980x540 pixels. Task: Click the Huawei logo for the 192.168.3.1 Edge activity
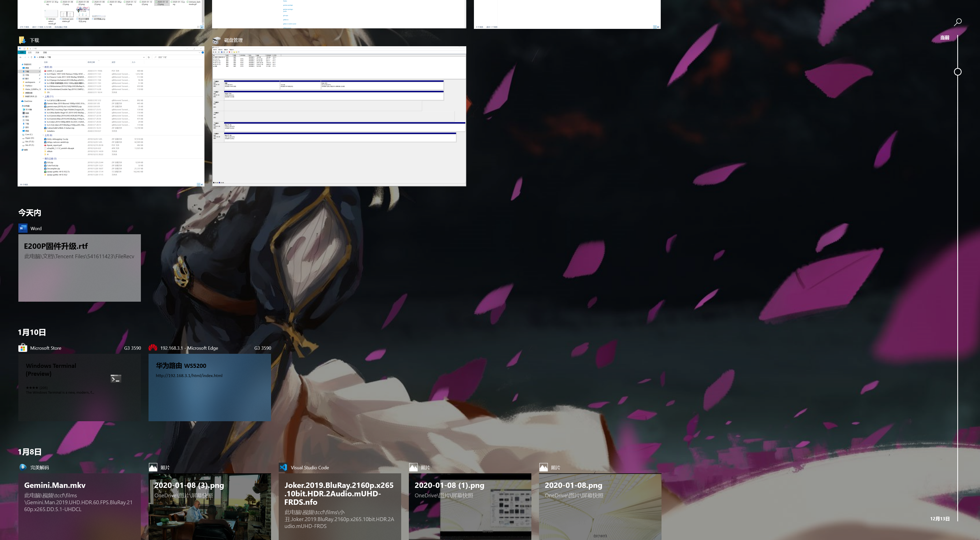[153, 348]
